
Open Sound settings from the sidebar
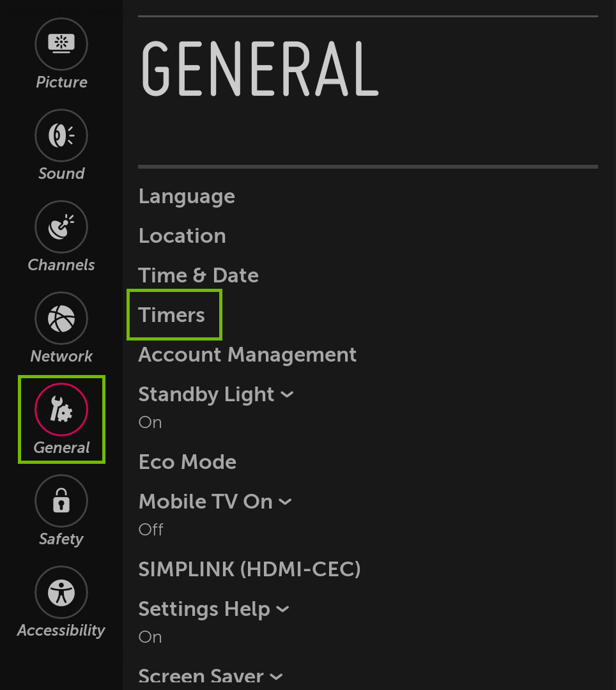[x=61, y=135]
